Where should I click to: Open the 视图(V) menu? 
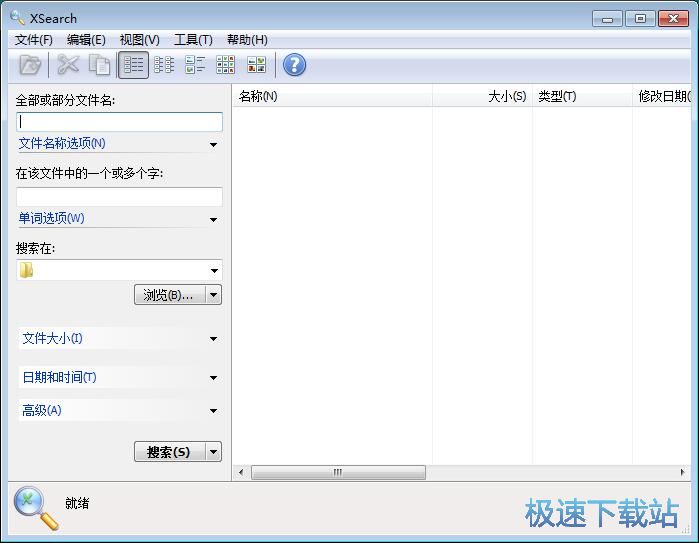click(x=140, y=40)
